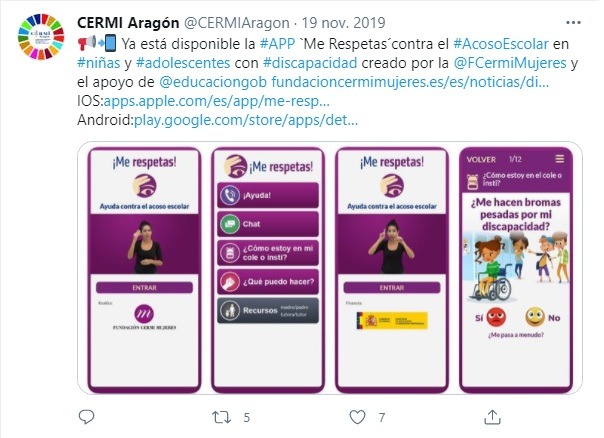Visit @FCermiMujeres mention profile
This screenshot has height=438, width=604.
click(510, 63)
